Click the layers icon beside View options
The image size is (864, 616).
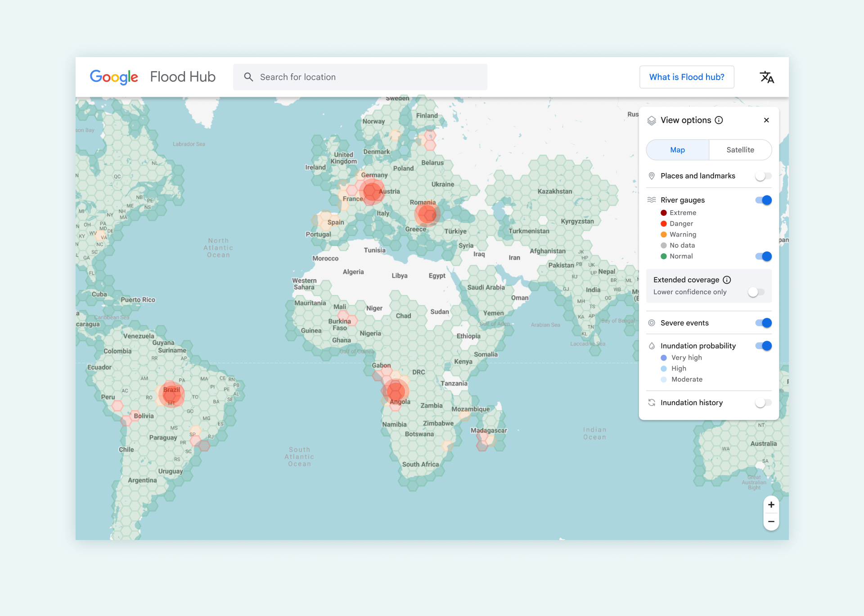click(652, 121)
